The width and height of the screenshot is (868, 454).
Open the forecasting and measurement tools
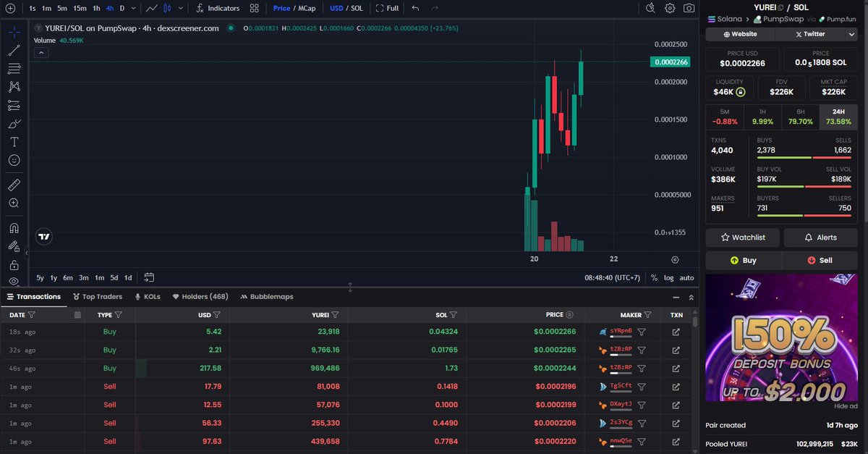(14, 105)
